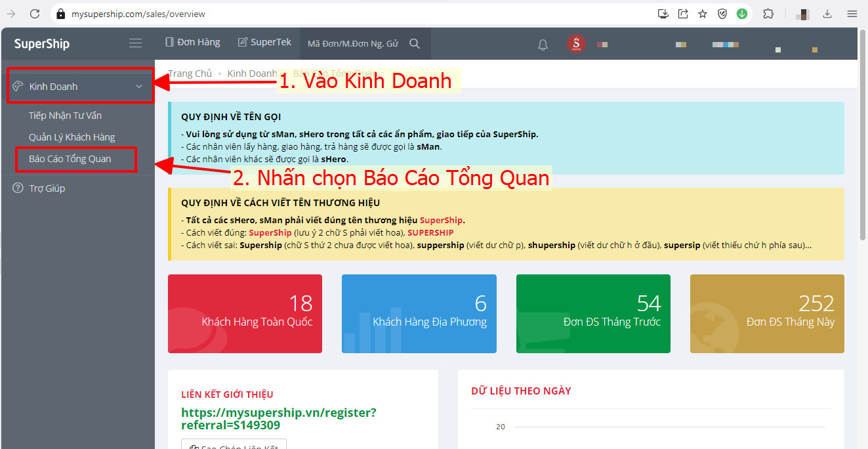Select Báo Cáo Tổng Quan in sidebar

tap(70, 159)
